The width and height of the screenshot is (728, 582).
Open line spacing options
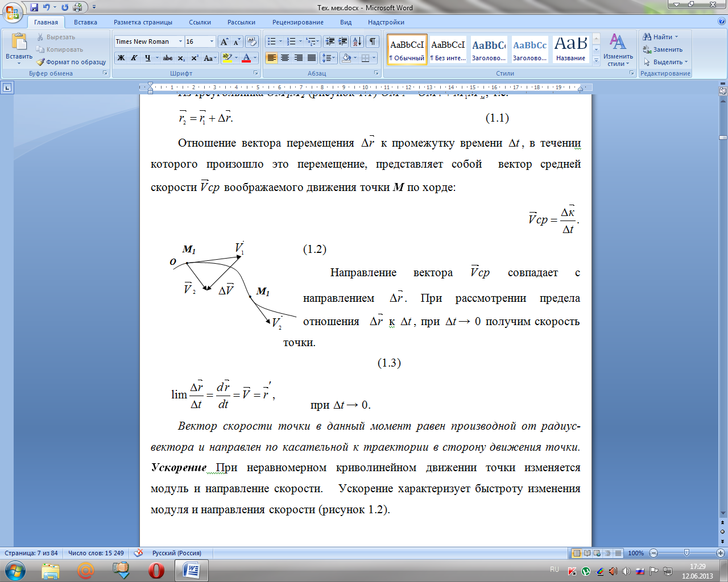(328, 58)
